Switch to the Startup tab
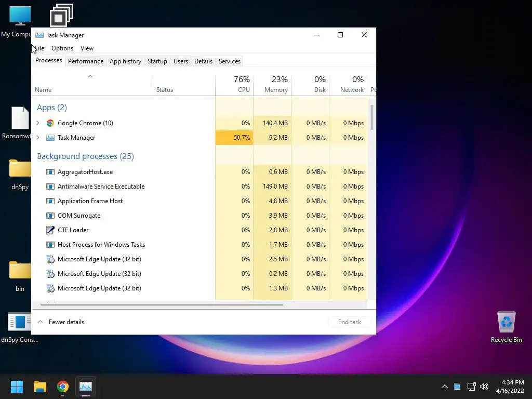The width and height of the screenshot is (532, 399). (157, 61)
